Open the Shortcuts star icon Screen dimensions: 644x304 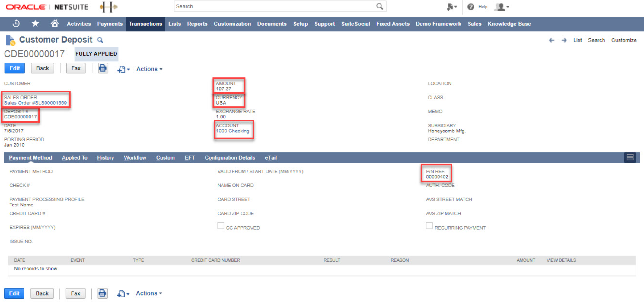point(35,24)
